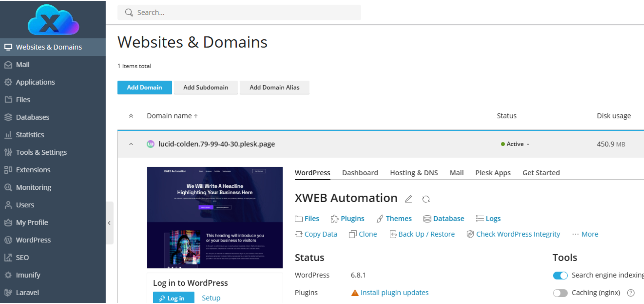644x304 pixels.
Task: Disable the Search engine indexing toggle
Action: click(x=560, y=275)
